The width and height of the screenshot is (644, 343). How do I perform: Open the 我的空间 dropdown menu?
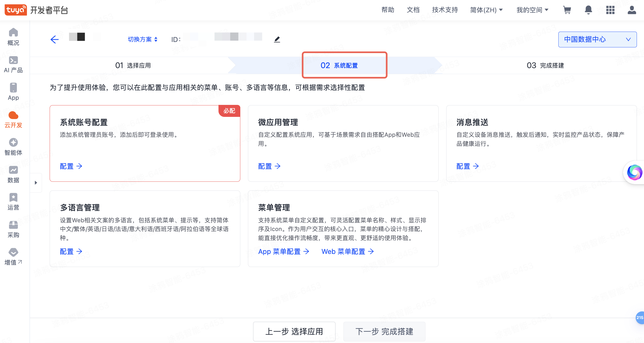click(x=532, y=10)
